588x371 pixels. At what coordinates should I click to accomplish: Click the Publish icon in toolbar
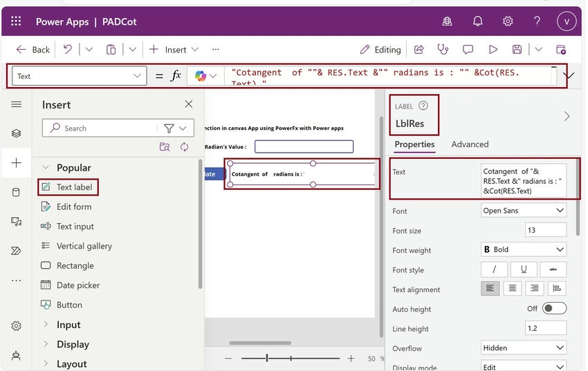coord(560,50)
